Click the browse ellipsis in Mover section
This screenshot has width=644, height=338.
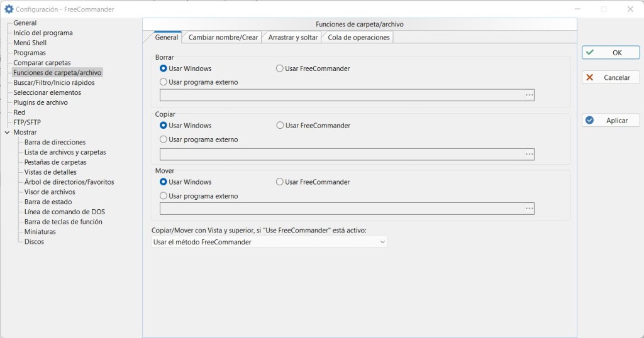click(529, 209)
